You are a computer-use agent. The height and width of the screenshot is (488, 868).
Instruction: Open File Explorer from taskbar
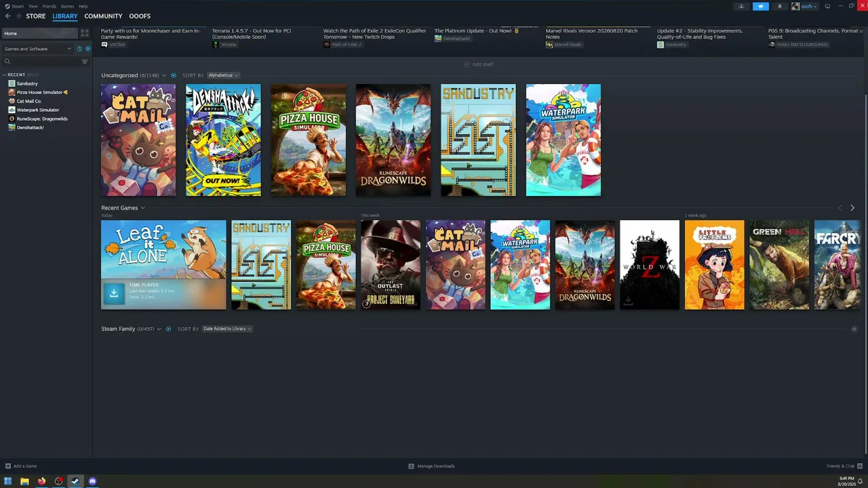(x=25, y=481)
